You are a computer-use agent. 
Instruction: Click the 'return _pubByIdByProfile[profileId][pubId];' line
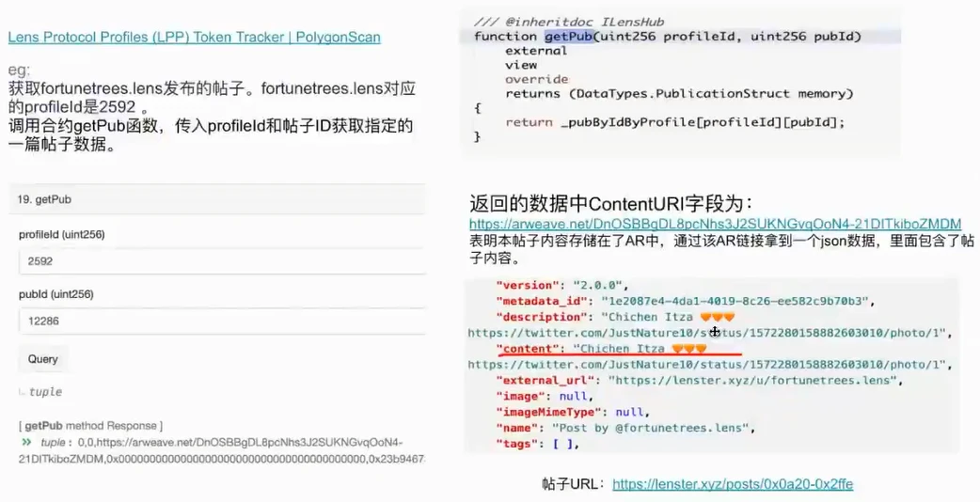(675, 122)
